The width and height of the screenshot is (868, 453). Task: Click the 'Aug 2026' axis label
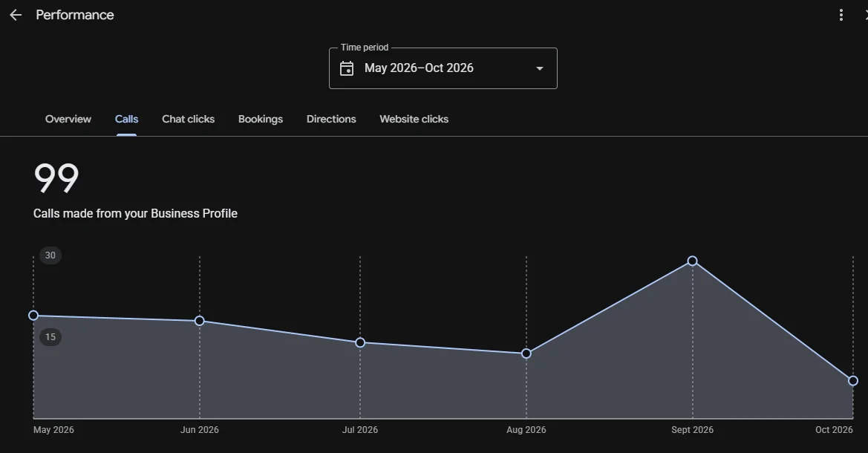tap(526, 430)
